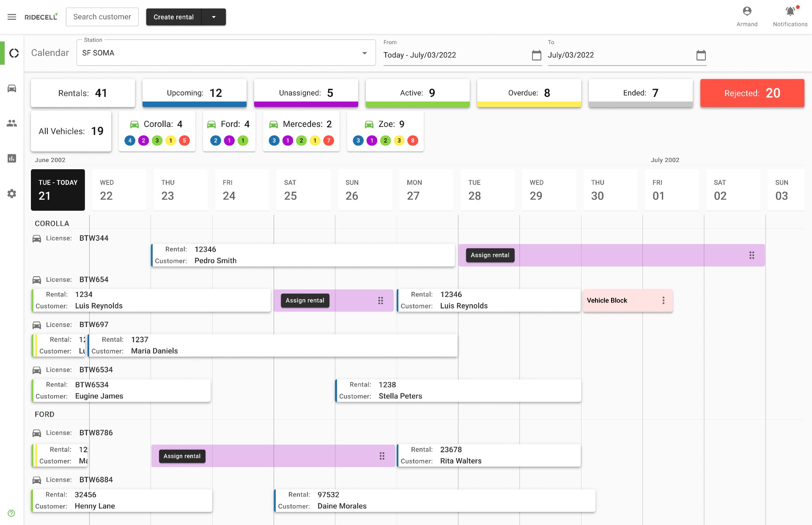
Task: Open the hamburger navigation menu
Action: (x=12, y=17)
